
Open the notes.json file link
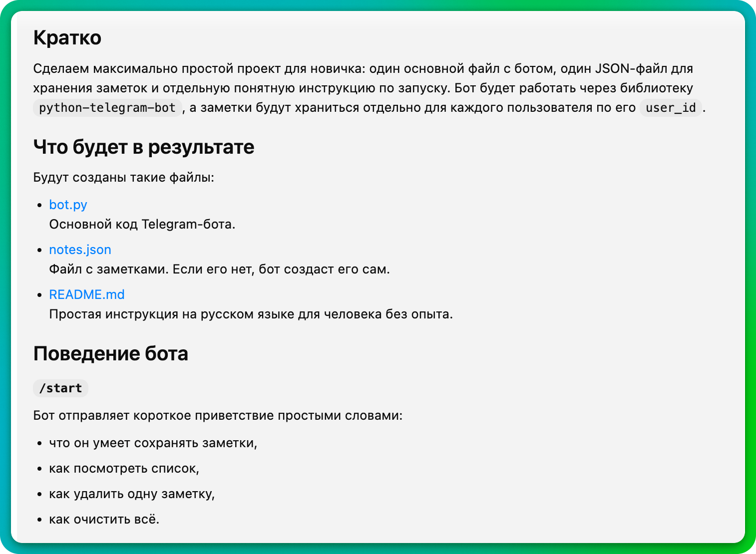click(80, 250)
